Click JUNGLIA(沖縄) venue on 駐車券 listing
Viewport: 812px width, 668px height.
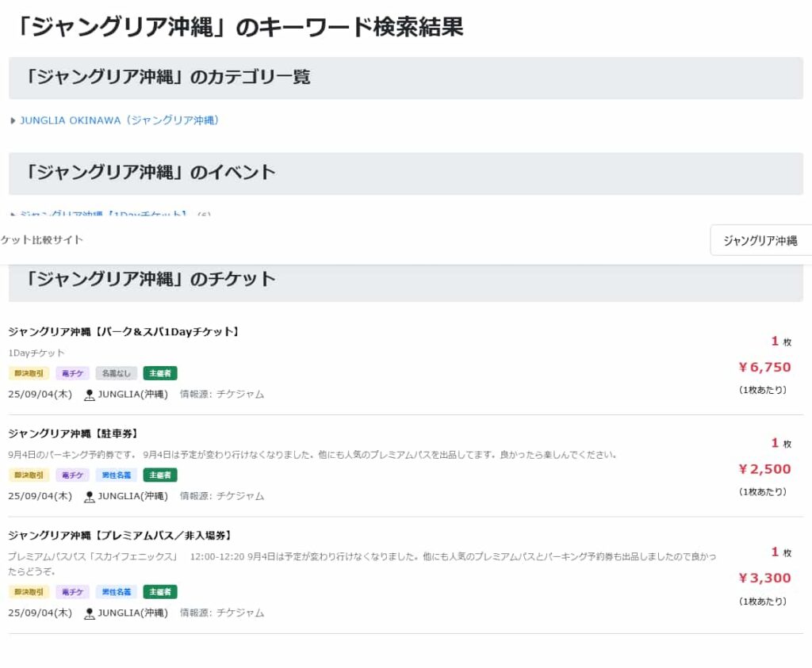[x=133, y=496]
